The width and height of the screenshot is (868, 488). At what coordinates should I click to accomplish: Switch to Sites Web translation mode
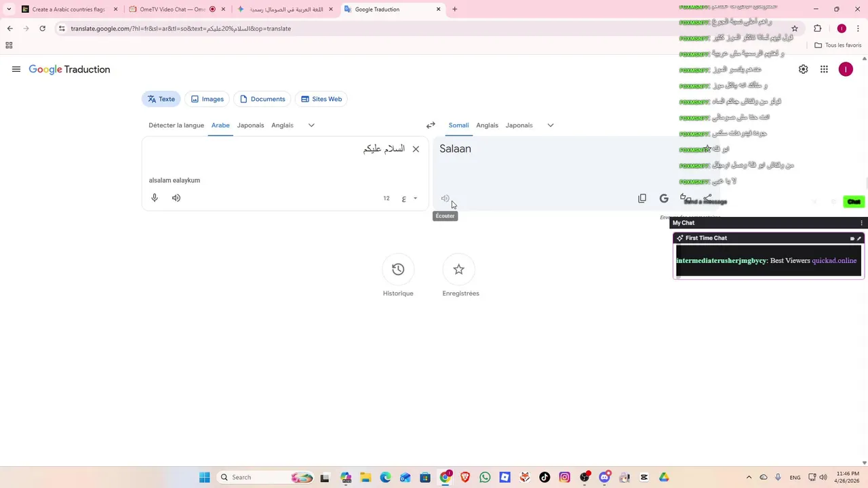321,99
